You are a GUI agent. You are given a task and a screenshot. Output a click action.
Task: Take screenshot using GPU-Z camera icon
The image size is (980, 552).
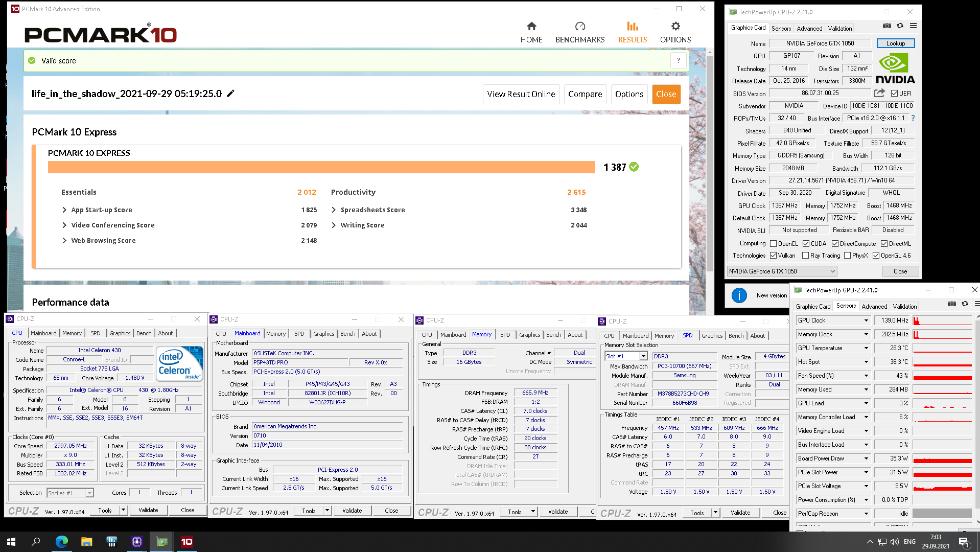[x=887, y=26]
